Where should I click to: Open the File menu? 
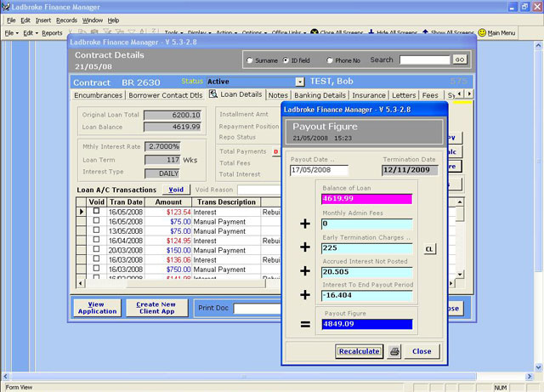pyautogui.click(x=11, y=20)
